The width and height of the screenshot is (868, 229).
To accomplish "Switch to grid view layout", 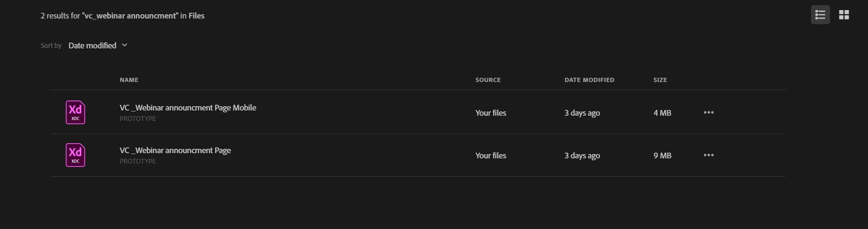I will tap(844, 15).
